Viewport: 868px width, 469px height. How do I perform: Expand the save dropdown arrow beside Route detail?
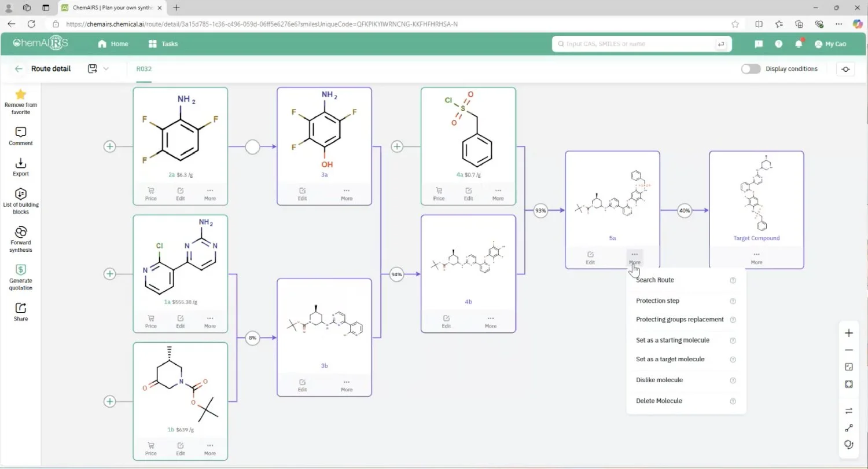tap(106, 69)
